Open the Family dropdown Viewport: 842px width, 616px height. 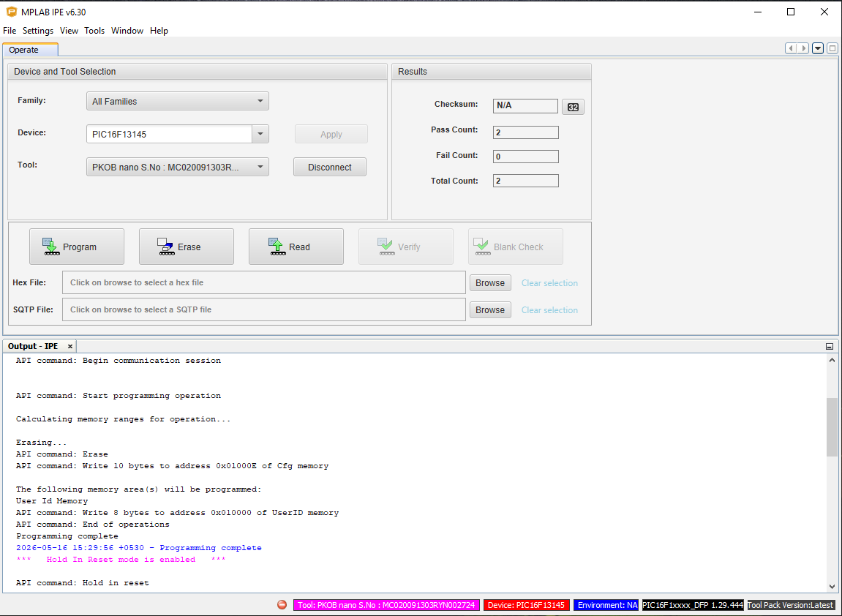(x=178, y=101)
